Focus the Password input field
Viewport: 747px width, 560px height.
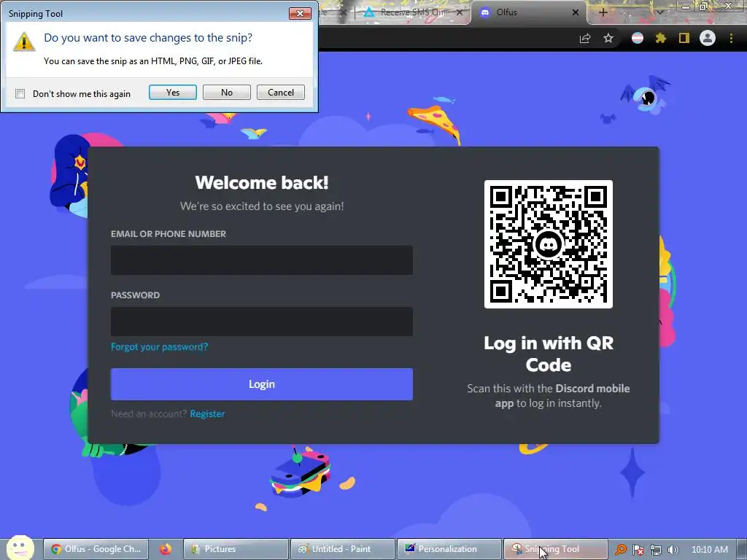[x=262, y=322]
